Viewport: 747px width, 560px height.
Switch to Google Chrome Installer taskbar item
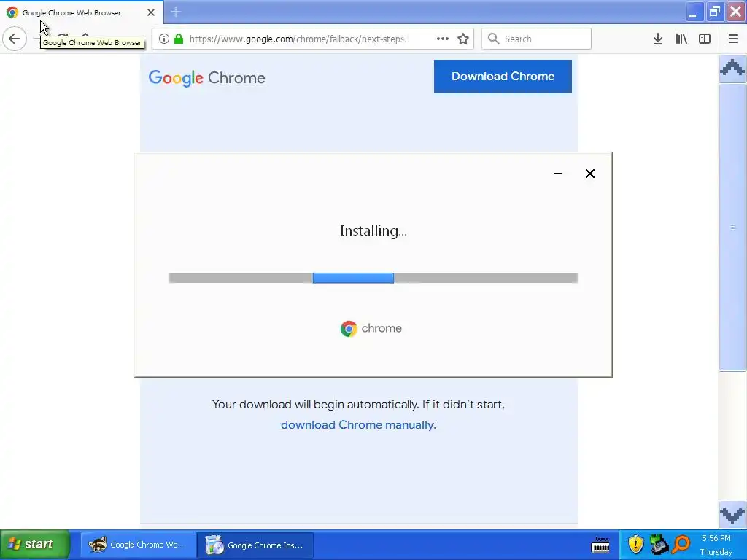(255, 545)
